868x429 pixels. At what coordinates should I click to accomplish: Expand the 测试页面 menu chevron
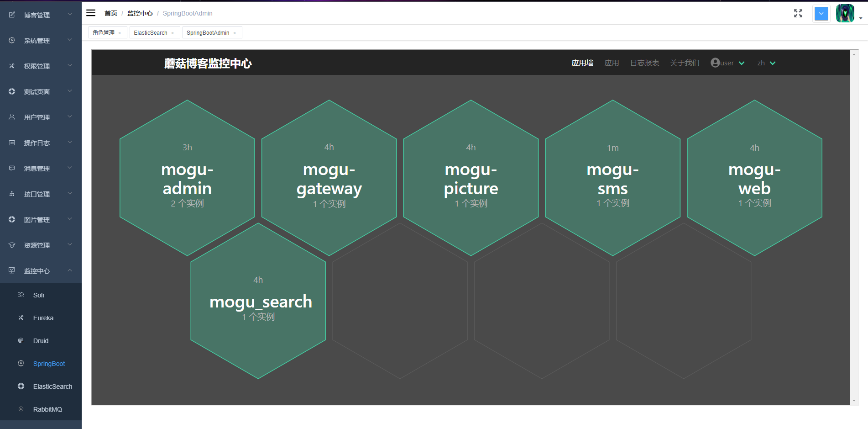pyautogui.click(x=70, y=91)
